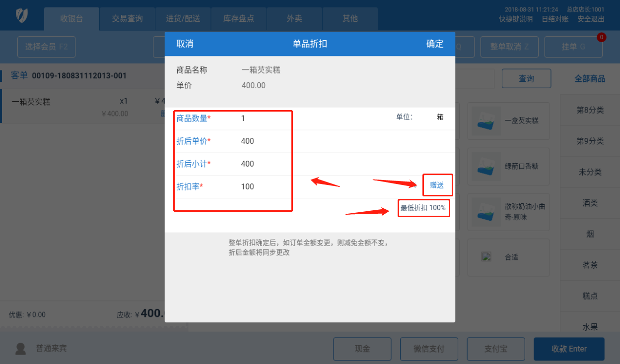This screenshot has width=620, height=364.
Task: Pay with 微信支付
Action: point(429,349)
